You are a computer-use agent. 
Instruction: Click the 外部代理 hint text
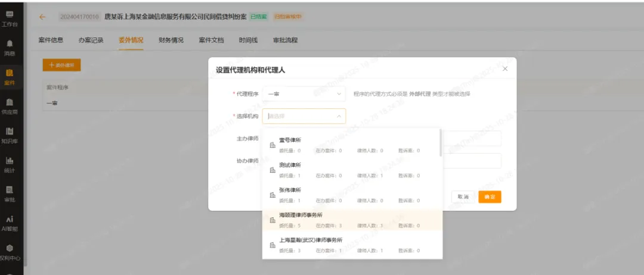pyautogui.click(x=420, y=94)
